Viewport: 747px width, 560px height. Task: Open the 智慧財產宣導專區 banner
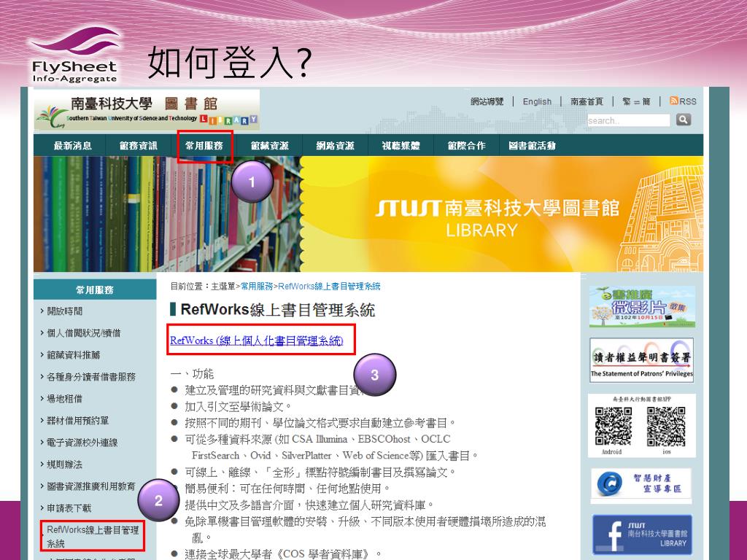640,485
